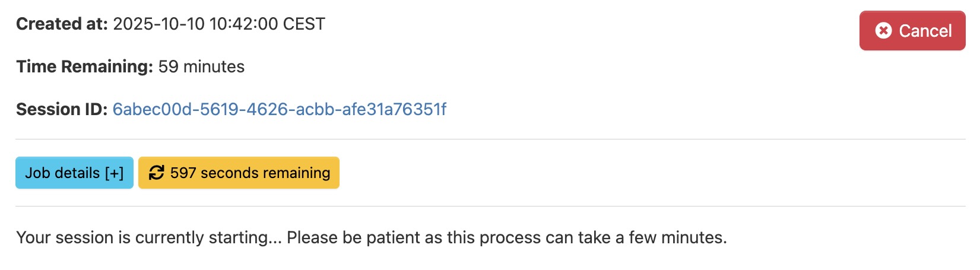Click the "seconds remaining" text on yellow button
Screen dimensions: 980x270
click(265, 173)
